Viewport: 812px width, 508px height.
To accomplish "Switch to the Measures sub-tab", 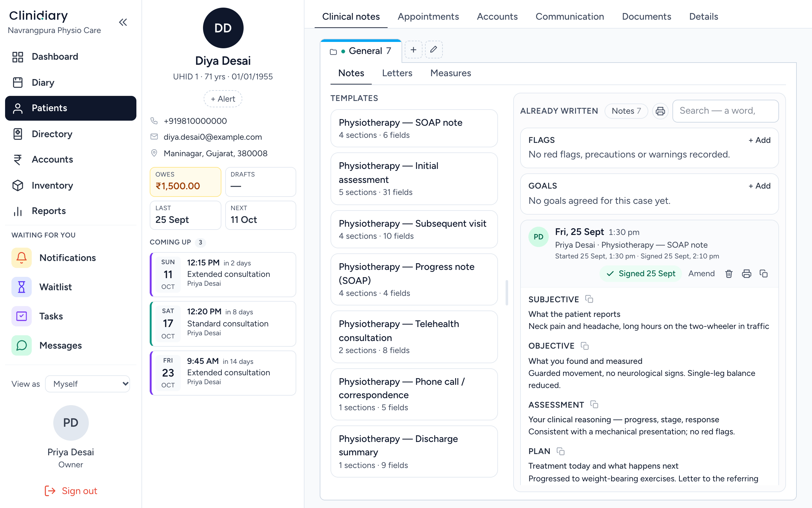I will [450, 73].
